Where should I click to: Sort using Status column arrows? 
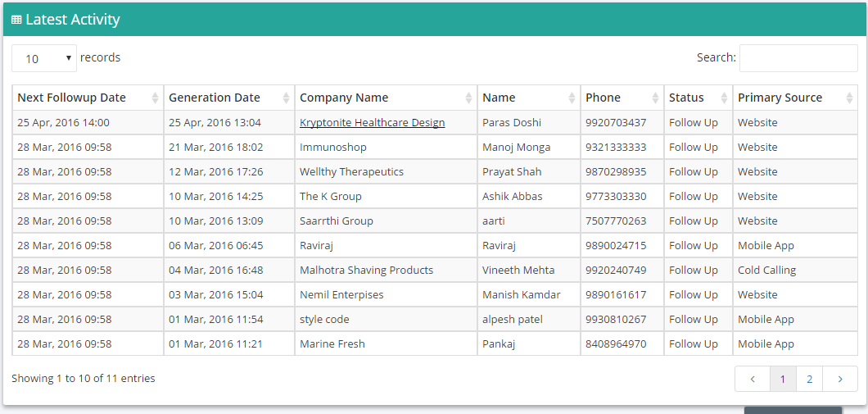pos(725,98)
